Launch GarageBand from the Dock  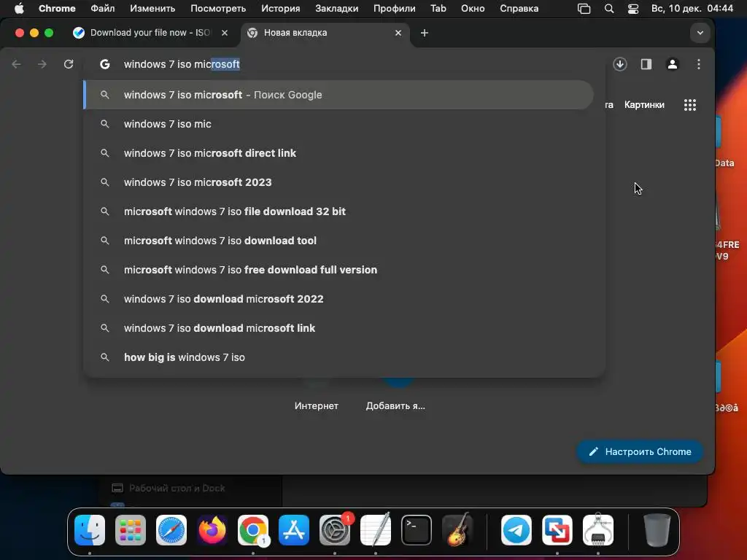pos(457,530)
